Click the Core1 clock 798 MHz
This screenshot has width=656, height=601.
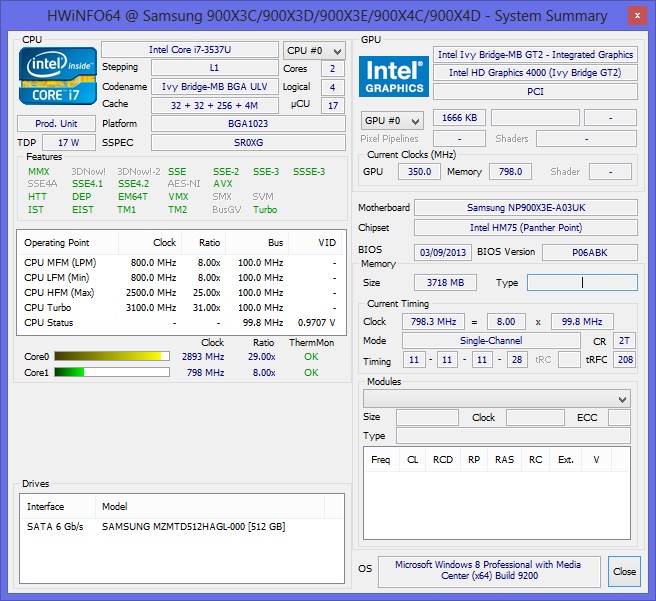pyautogui.click(x=205, y=373)
